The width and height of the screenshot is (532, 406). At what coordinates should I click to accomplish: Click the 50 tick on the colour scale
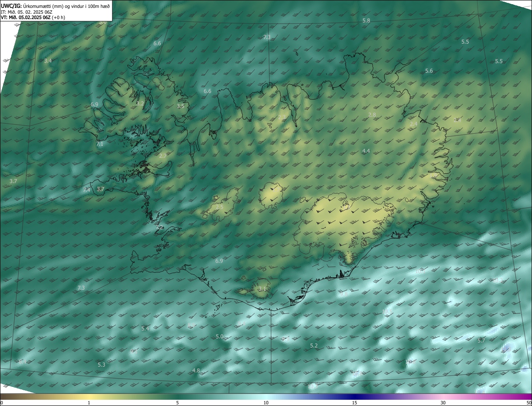(529, 403)
